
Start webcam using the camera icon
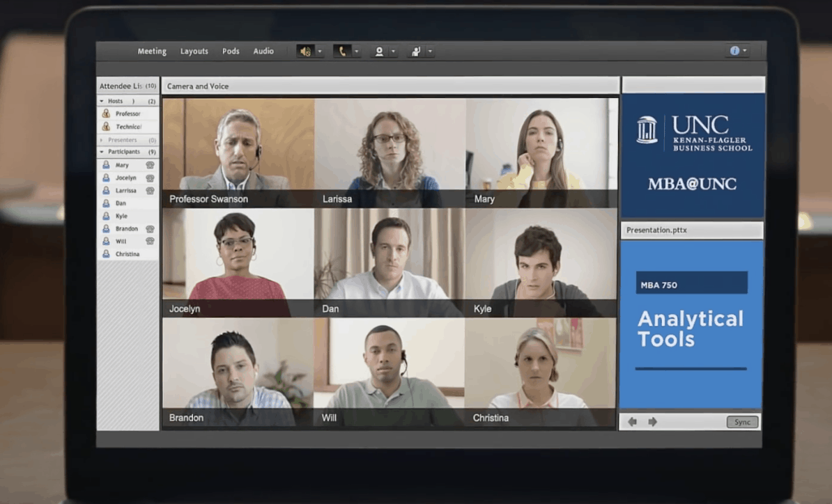(379, 52)
